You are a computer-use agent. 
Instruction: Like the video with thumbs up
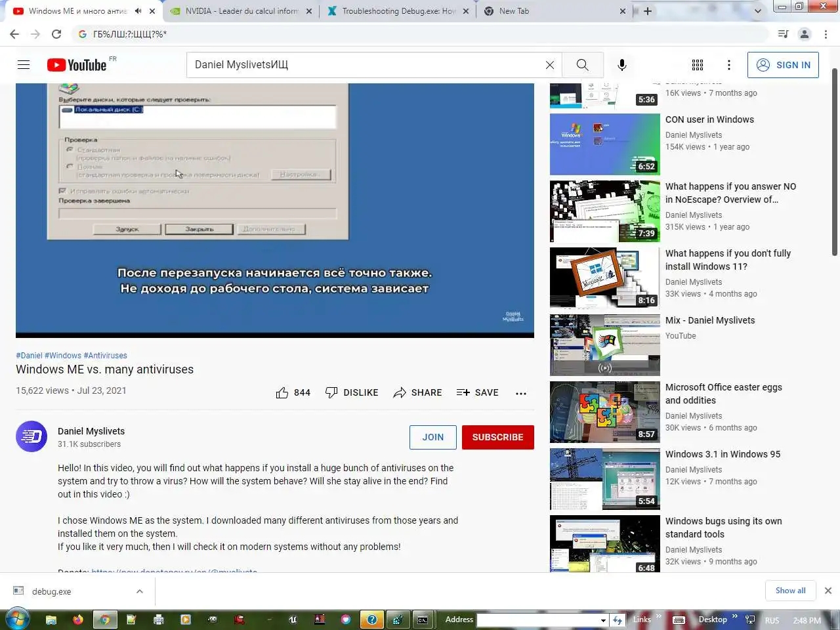[293, 392]
